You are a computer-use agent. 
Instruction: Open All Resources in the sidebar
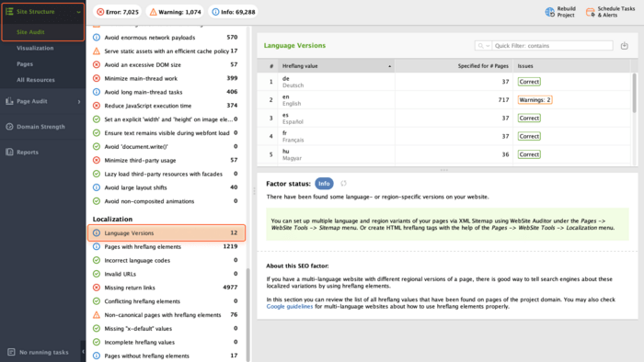click(36, 80)
